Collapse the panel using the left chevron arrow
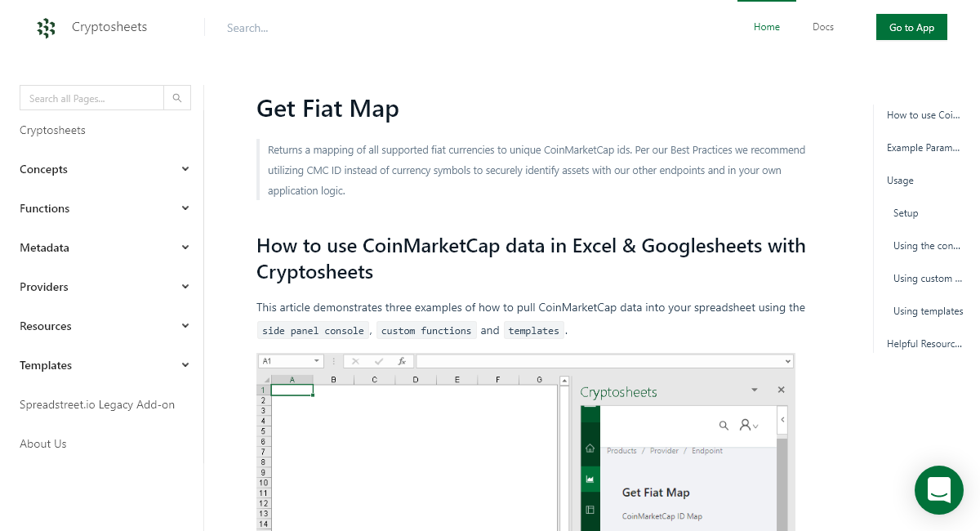 (782, 419)
